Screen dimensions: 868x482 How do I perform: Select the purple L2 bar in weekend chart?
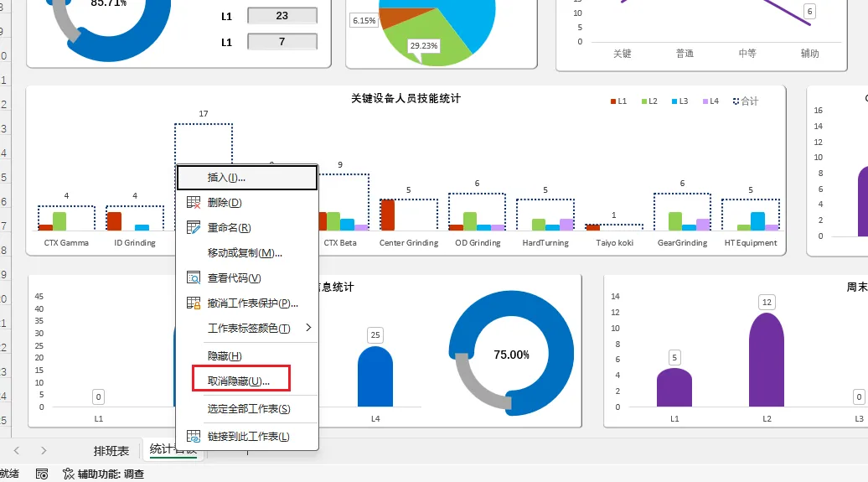pos(767,360)
